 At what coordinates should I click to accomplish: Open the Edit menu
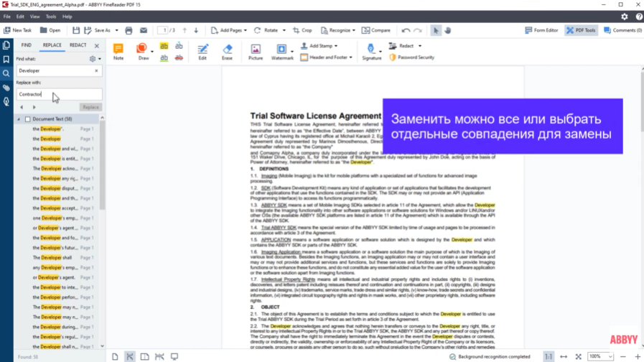(20, 17)
